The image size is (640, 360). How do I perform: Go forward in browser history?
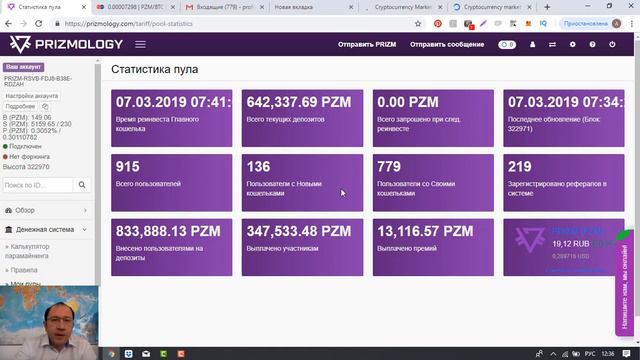(23, 24)
